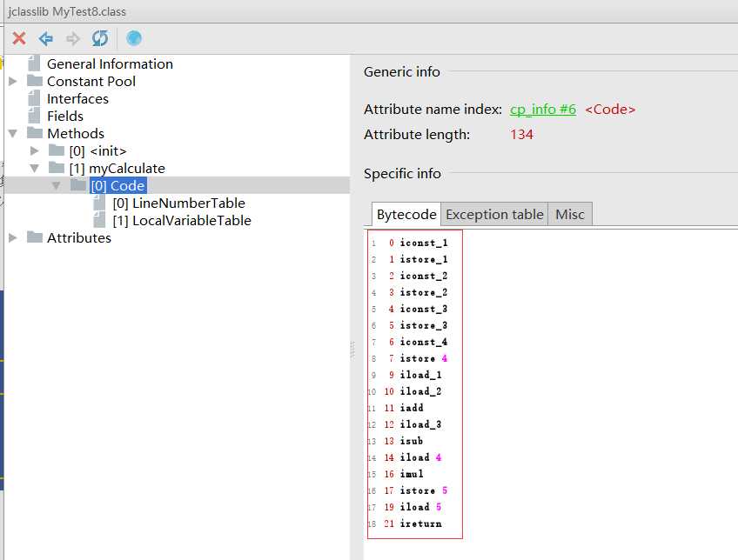Select the Constant Pool tree item

click(x=91, y=82)
